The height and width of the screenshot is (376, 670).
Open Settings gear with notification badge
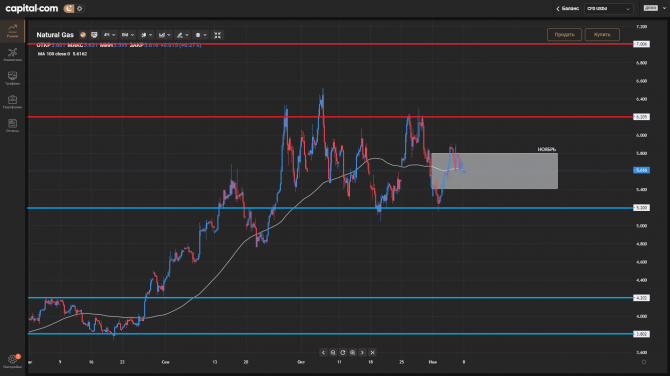12,361
